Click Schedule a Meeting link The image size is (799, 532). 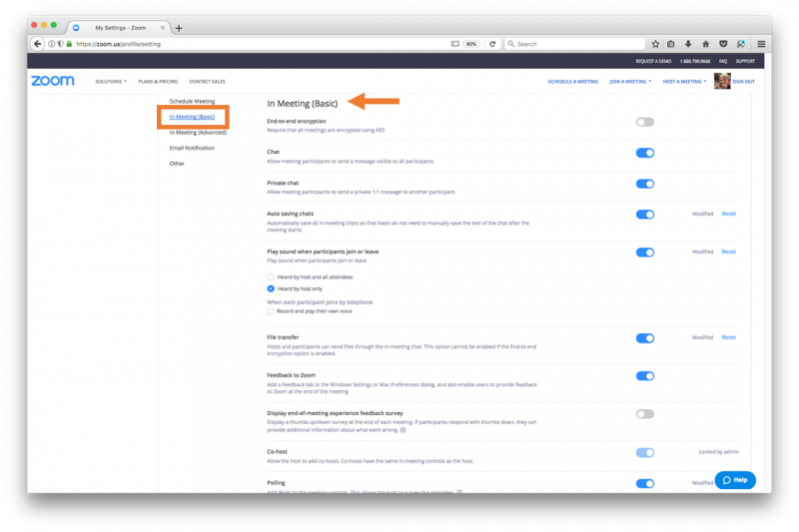pyautogui.click(x=572, y=82)
